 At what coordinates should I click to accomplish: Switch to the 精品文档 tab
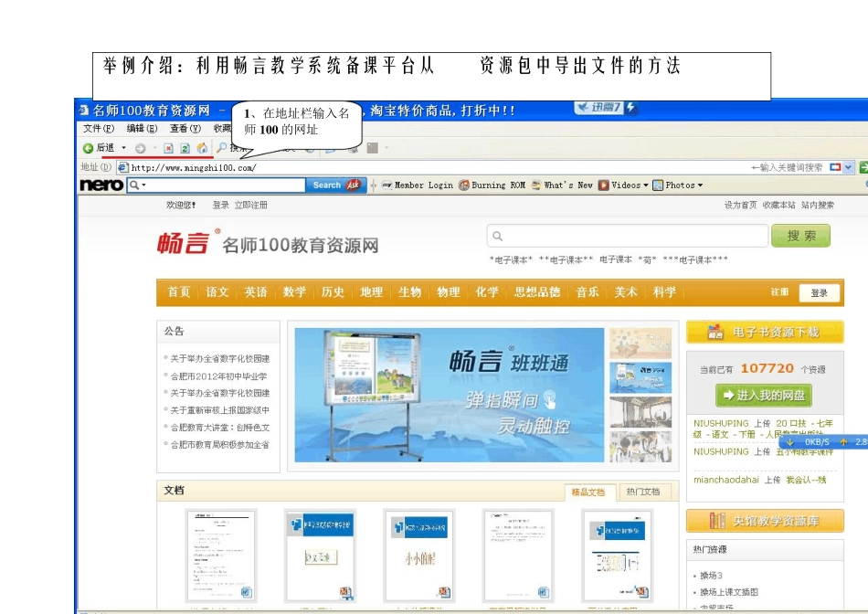tap(588, 492)
